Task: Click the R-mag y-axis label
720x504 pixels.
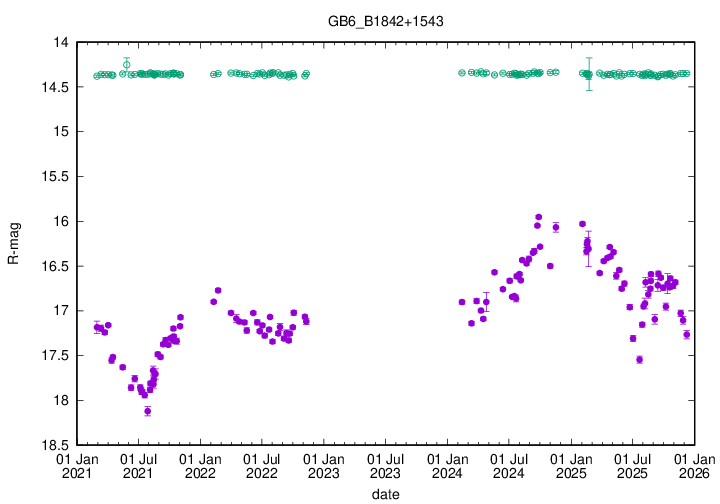Action: point(13,243)
